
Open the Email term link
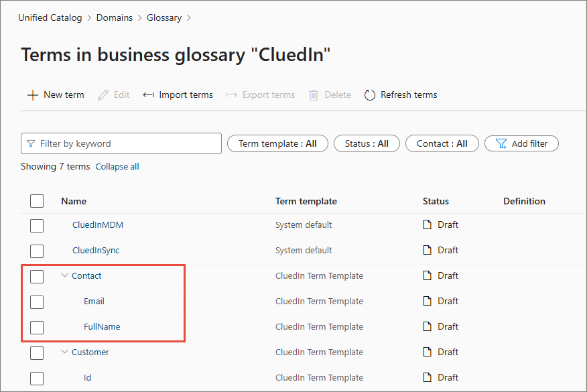[x=94, y=301]
